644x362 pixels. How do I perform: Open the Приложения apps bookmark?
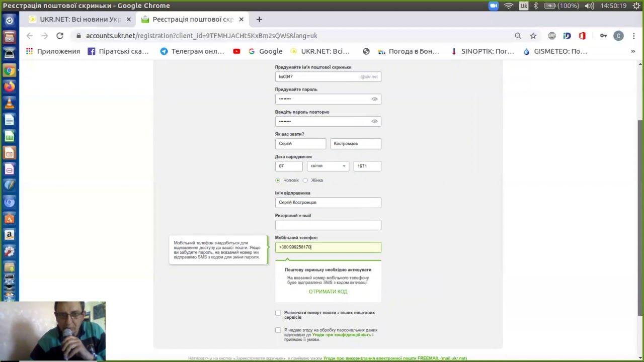pyautogui.click(x=53, y=51)
